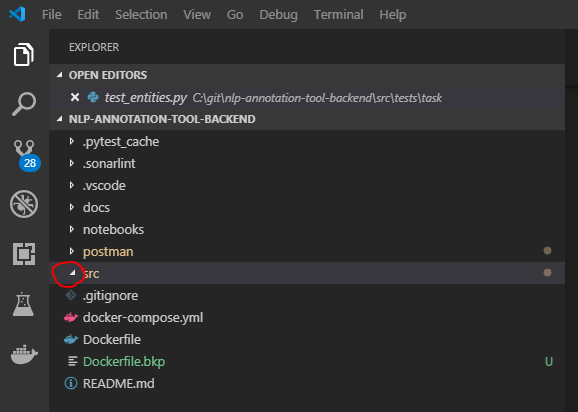Open the File menu
The width and height of the screenshot is (578, 412).
[x=52, y=15]
